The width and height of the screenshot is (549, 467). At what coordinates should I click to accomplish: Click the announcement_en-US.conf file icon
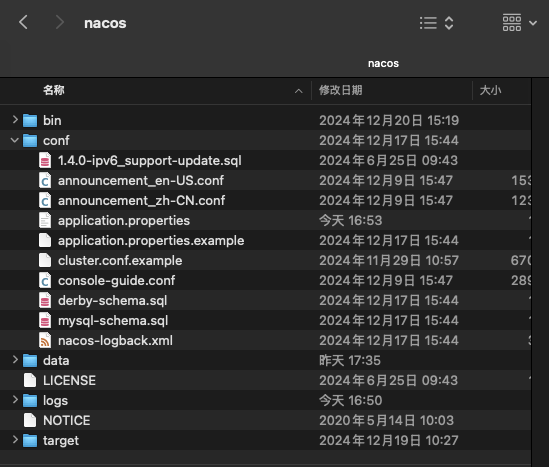coord(45,180)
